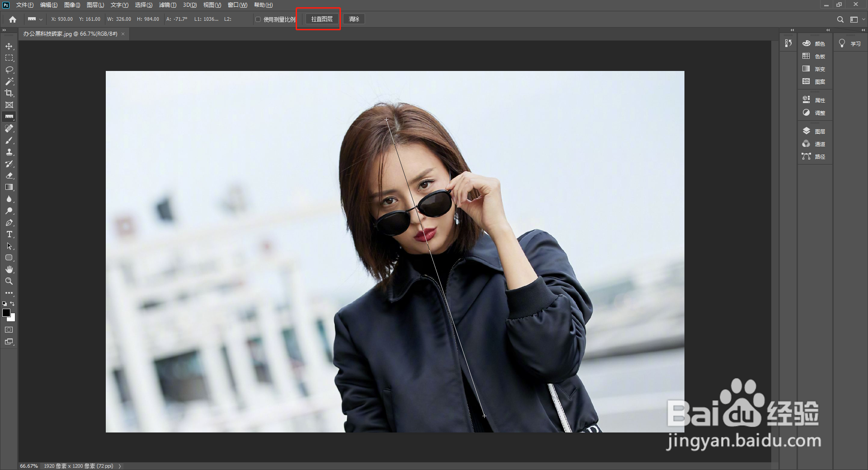Open the status bar info arrow
Viewport: 868px width, 470px height.
pos(120,466)
